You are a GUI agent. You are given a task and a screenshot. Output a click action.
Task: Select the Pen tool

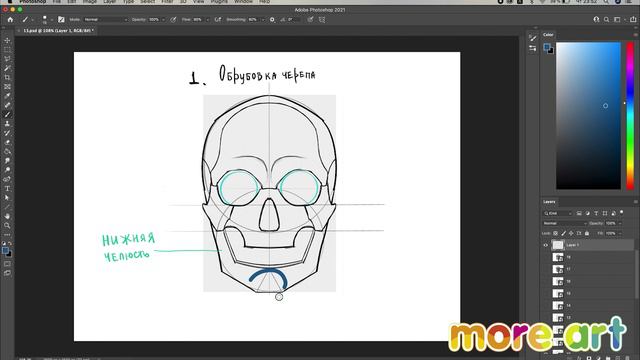[7, 179]
